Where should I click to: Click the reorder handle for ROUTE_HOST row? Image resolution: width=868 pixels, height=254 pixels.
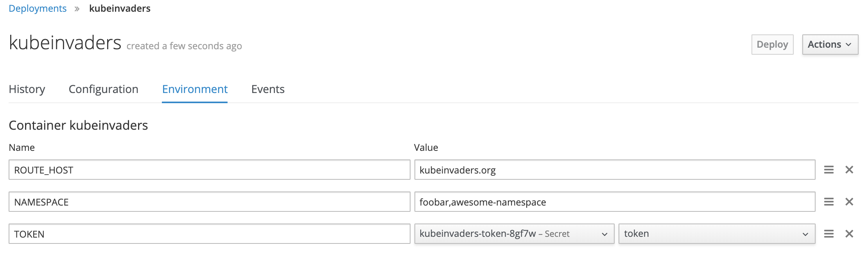[829, 170]
